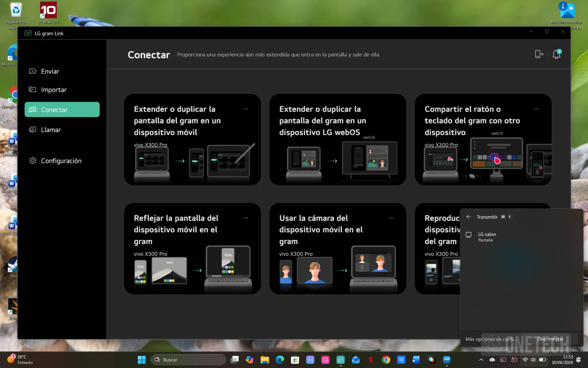Open more options for share mouse card
588x368 pixels.
pos(537,109)
